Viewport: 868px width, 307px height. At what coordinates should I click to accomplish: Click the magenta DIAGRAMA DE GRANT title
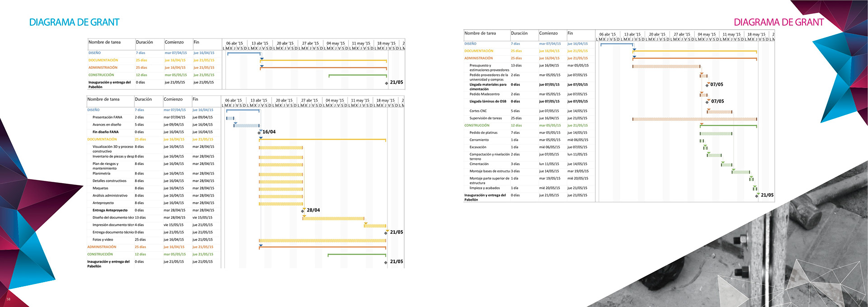coord(778,22)
